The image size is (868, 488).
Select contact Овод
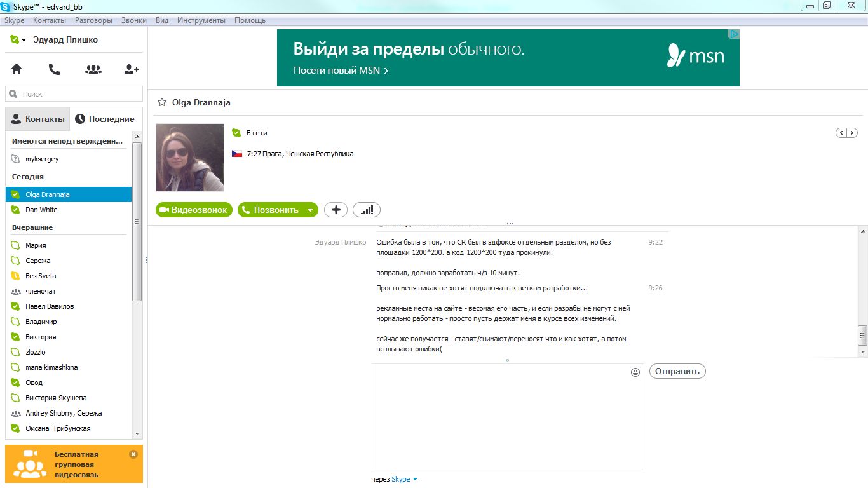coord(69,383)
